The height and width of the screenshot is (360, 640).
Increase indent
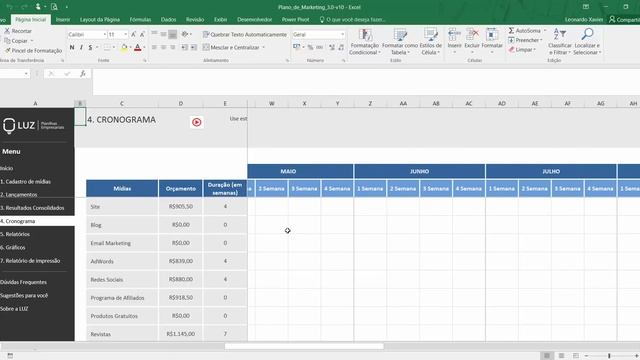(193, 47)
